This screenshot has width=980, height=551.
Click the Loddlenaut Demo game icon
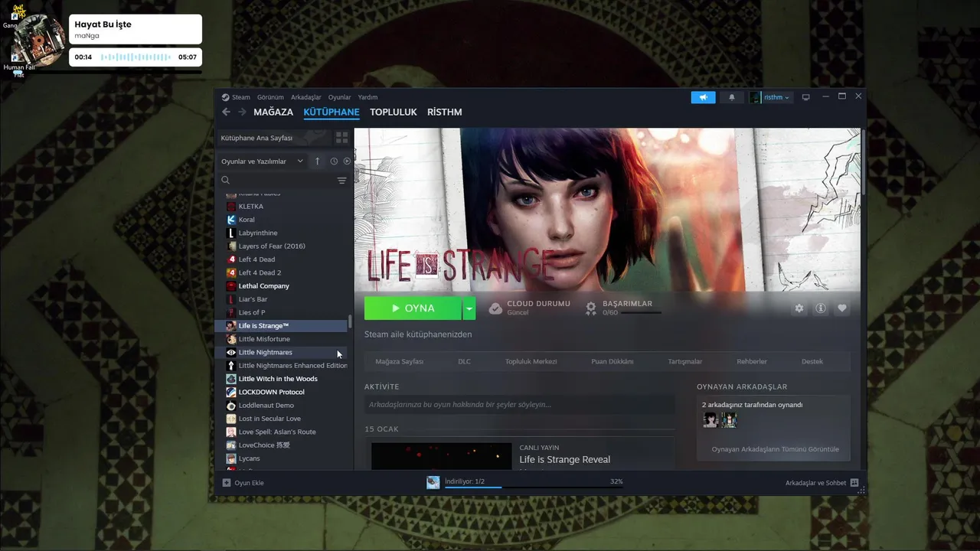click(x=231, y=406)
